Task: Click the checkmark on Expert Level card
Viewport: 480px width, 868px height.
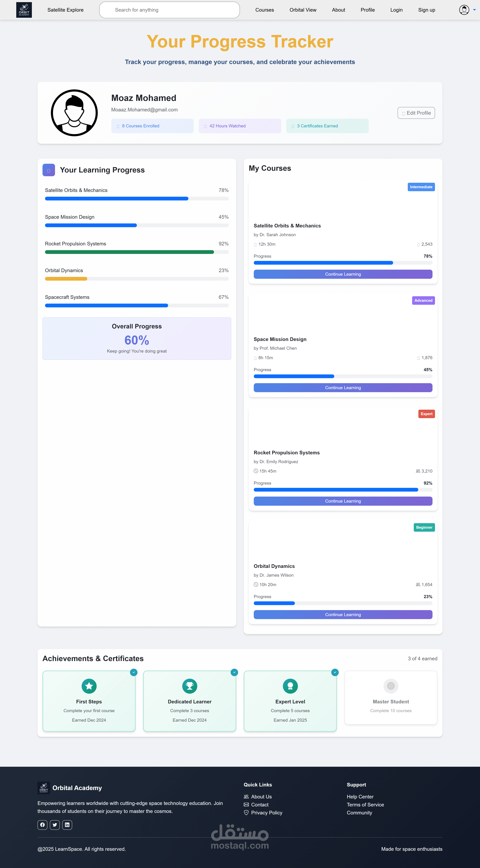Action: coord(335,672)
